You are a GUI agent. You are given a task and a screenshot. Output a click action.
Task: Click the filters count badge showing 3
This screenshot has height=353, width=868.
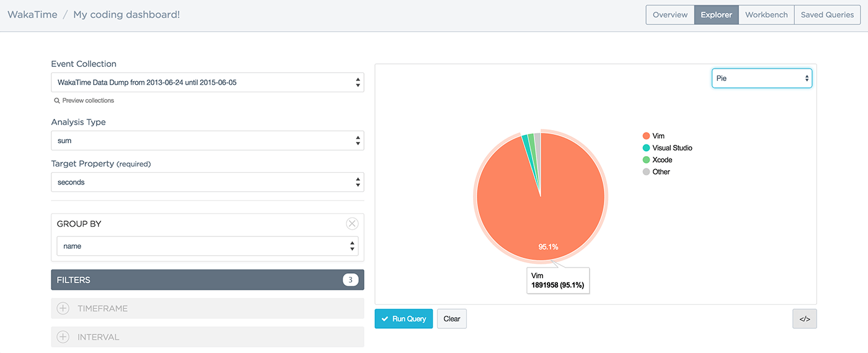(350, 280)
